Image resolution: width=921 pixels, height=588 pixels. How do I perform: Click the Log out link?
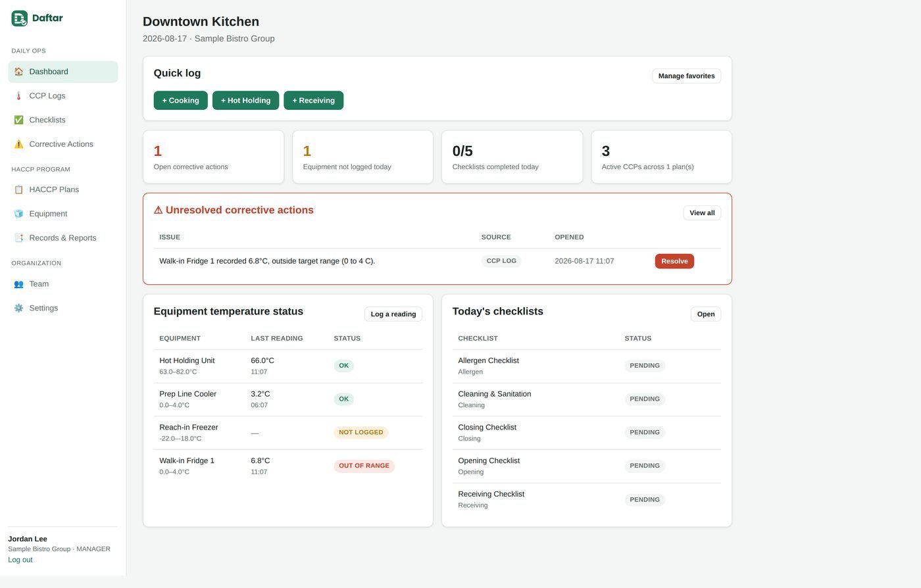click(x=20, y=560)
